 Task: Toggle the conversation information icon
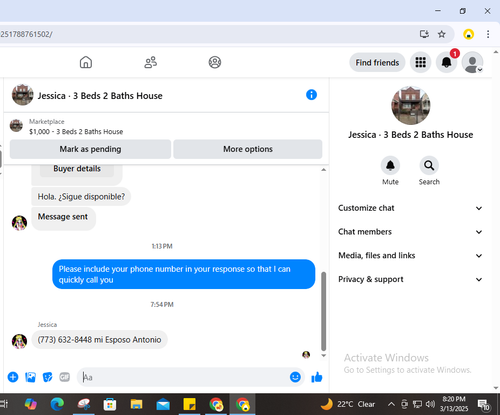311,95
